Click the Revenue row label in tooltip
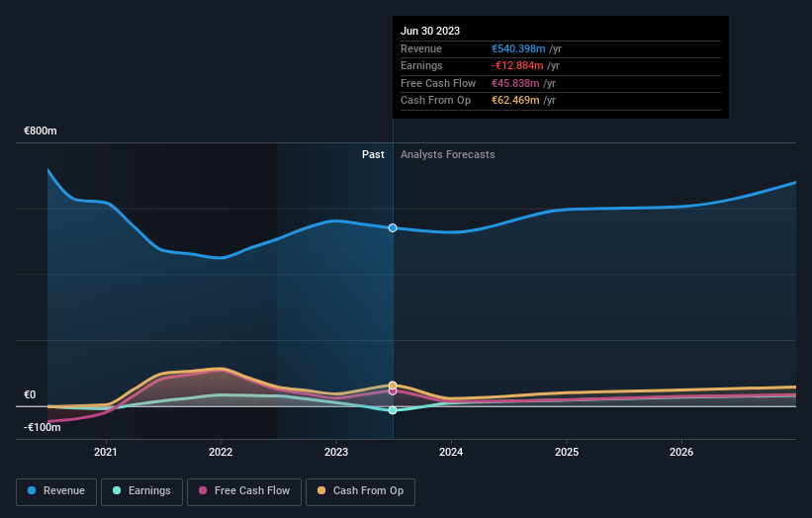The width and height of the screenshot is (812, 518). click(421, 48)
